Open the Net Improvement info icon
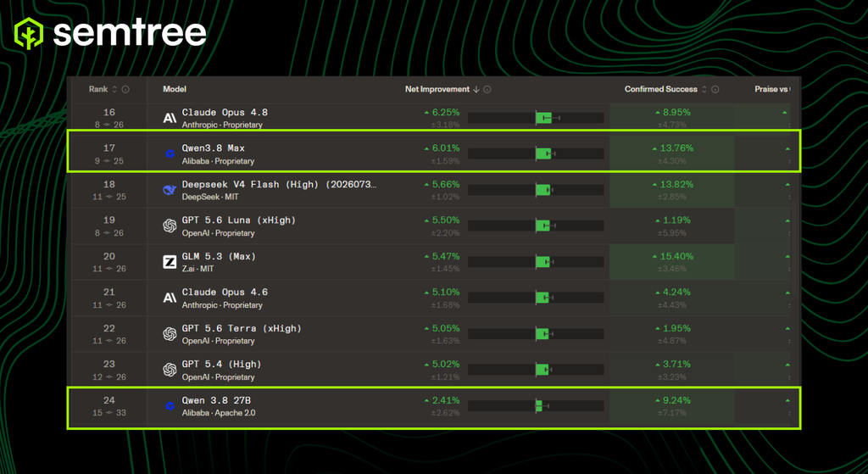Screen dimensions: 868x474 click(487, 89)
